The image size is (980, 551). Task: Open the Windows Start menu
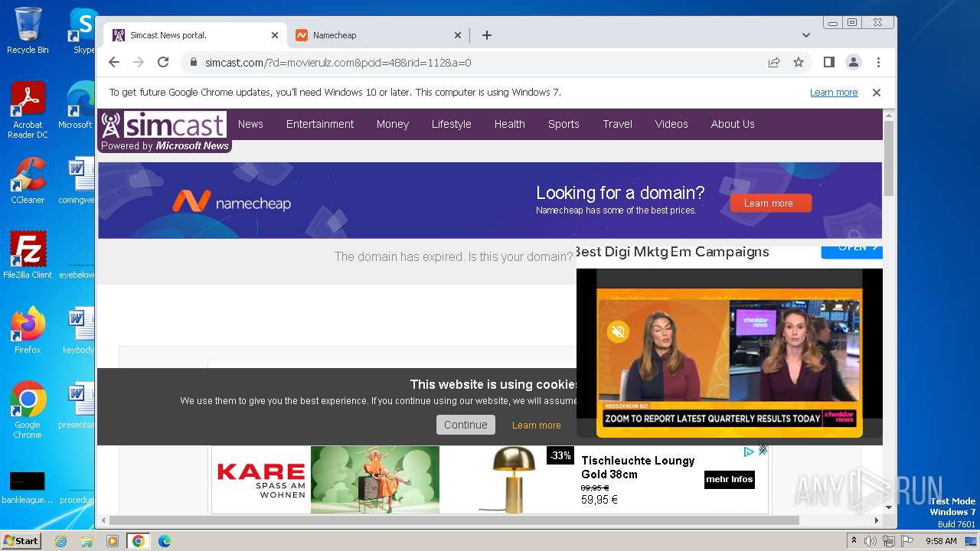point(21,541)
